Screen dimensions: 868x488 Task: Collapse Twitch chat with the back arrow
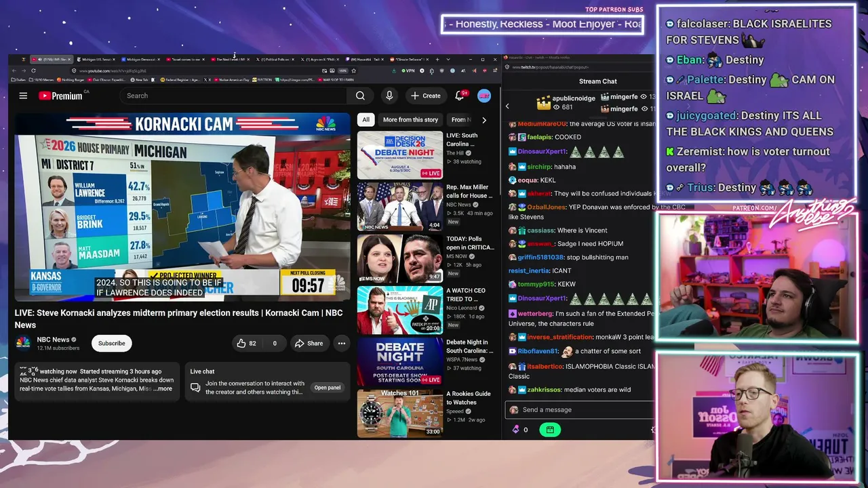[507, 106]
